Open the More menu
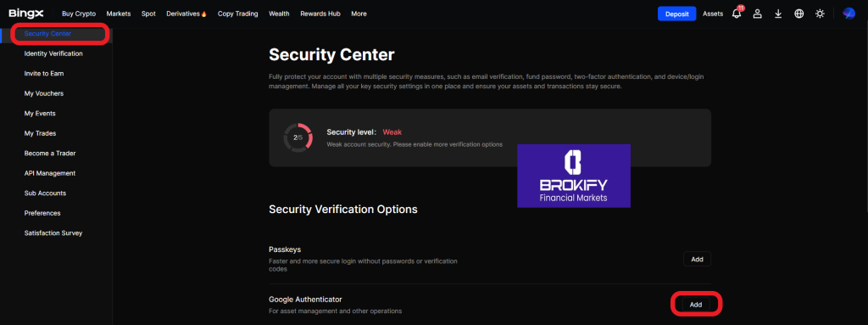 359,14
